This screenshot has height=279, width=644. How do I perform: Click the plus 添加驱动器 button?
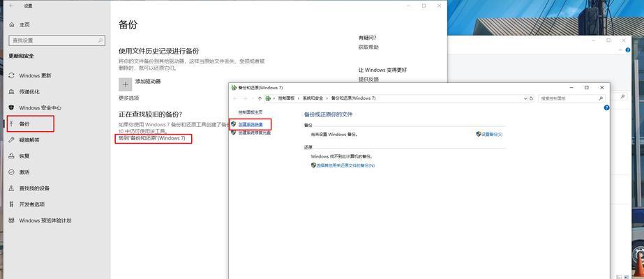[x=126, y=84]
